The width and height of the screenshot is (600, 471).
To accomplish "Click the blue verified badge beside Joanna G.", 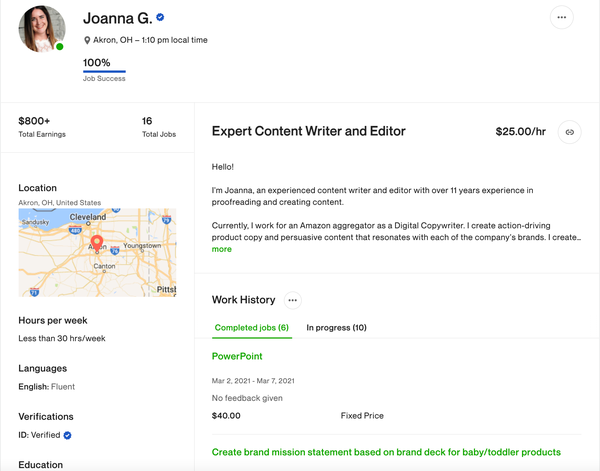I will point(160,18).
